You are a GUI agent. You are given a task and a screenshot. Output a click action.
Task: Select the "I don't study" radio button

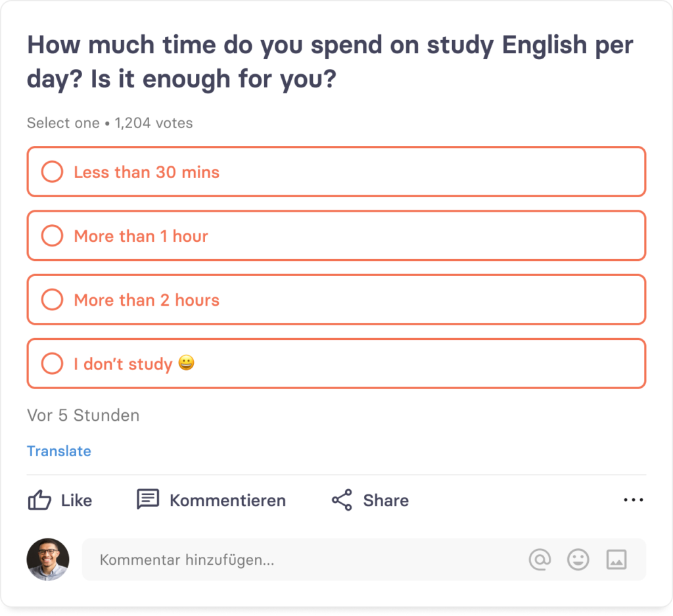coord(52,364)
